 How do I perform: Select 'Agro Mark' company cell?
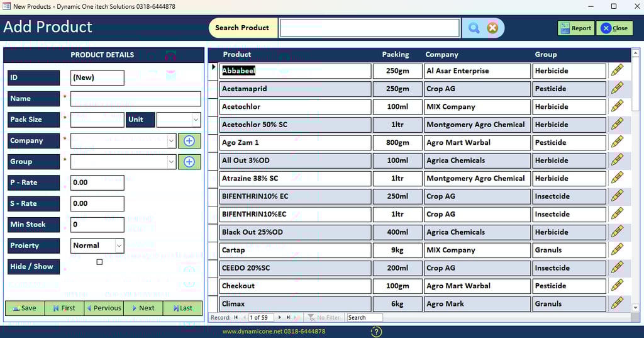(477, 304)
